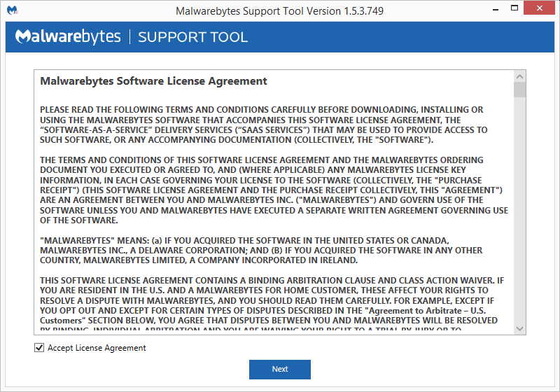
Task: Minimize the Support Tool window
Action: (x=496, y=10)
